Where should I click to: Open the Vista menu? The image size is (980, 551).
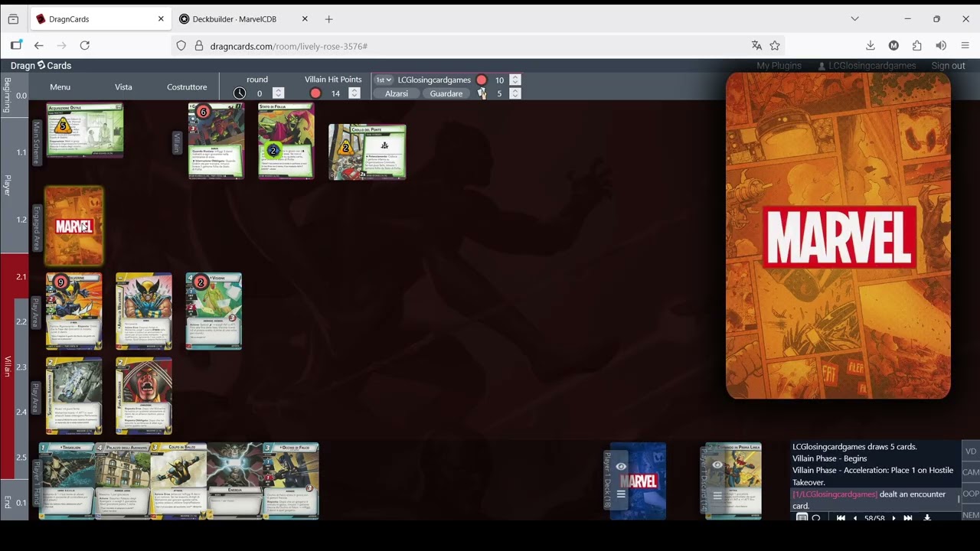(123, 87)
